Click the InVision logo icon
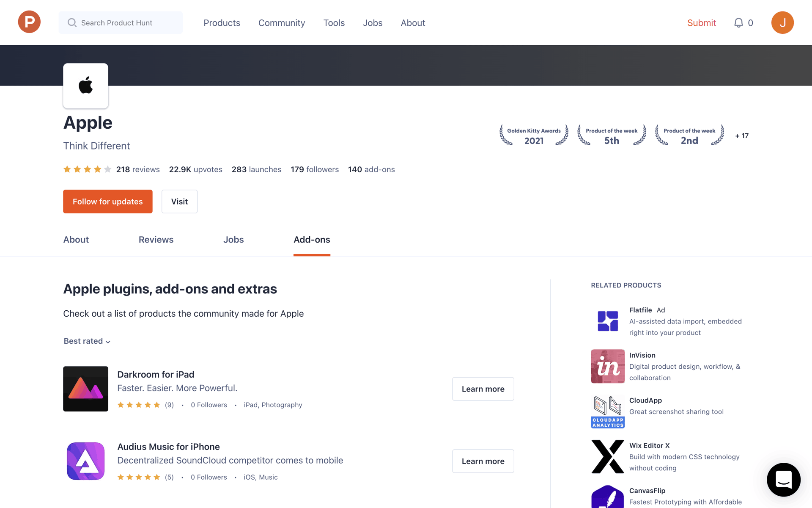Image resolution: width=812 pixels, height=508 pixels. pos(608,366)
